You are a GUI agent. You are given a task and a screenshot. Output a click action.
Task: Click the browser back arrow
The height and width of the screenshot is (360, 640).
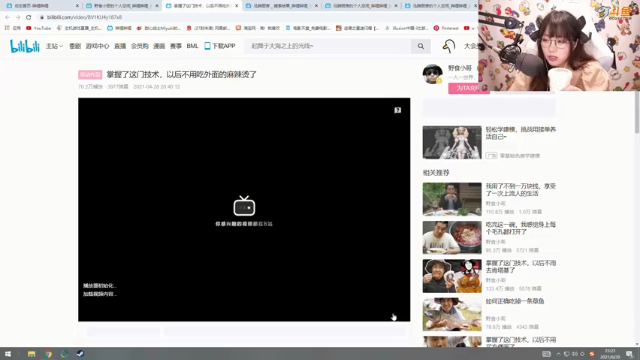7,17
